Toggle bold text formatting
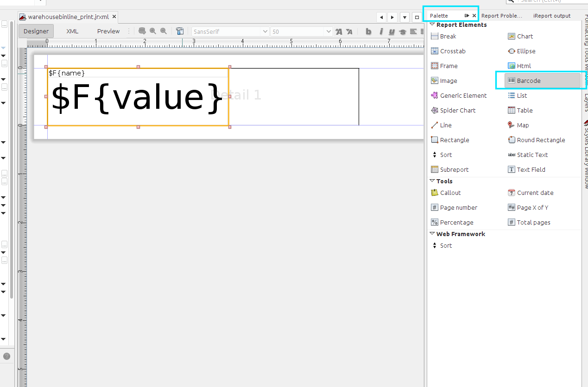 click(368, 31)
